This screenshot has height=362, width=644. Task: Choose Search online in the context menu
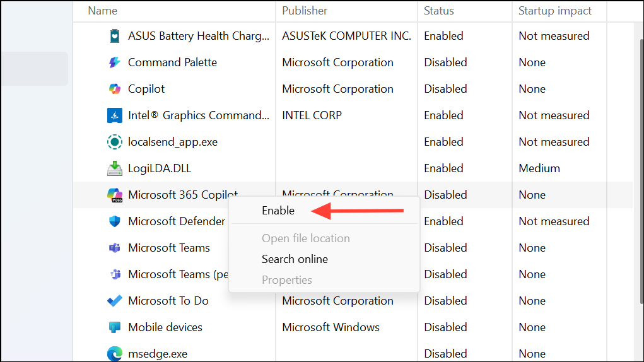pos(295,259)
